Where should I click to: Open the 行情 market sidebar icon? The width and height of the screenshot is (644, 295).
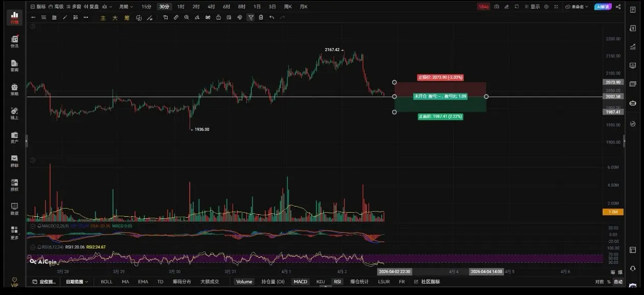tap(14, 17)
